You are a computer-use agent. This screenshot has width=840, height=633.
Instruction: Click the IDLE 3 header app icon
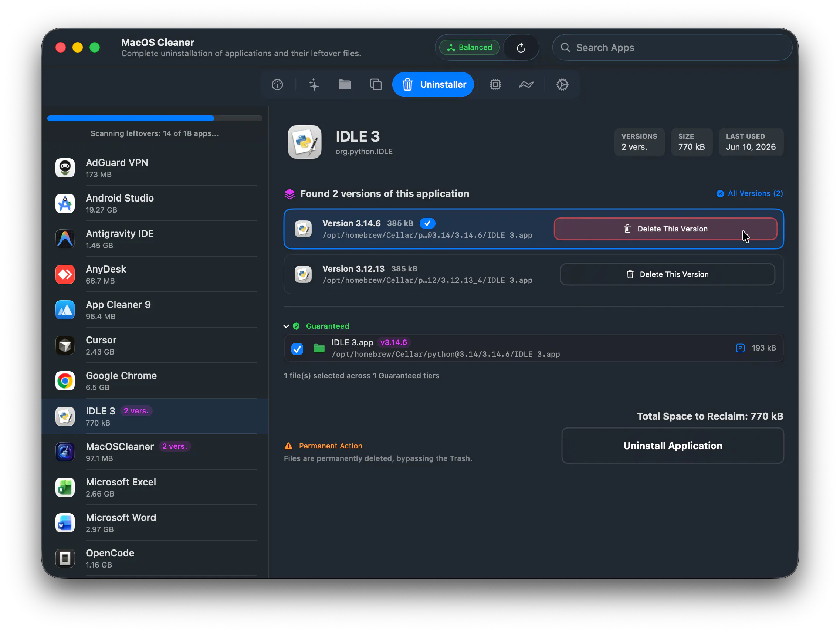(x=305, y=142)
